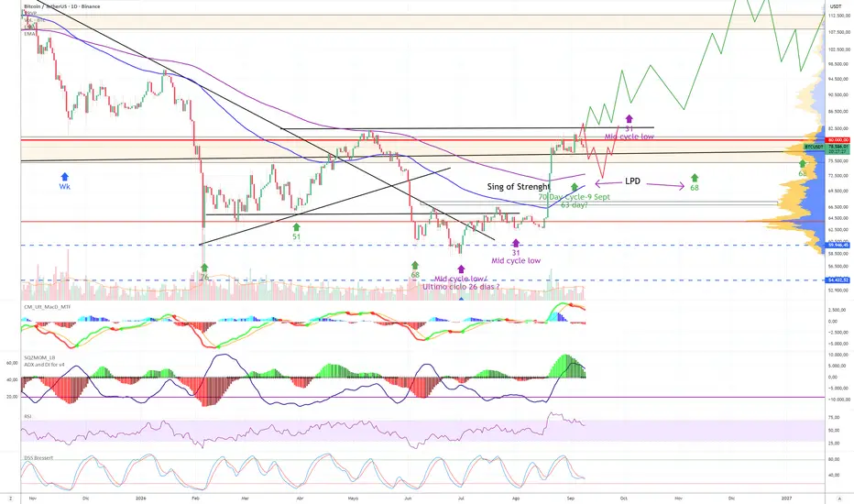Select the 'Sing of Strenght' text annotation
Screen dimensions: 854x504
tap(519, 187)
